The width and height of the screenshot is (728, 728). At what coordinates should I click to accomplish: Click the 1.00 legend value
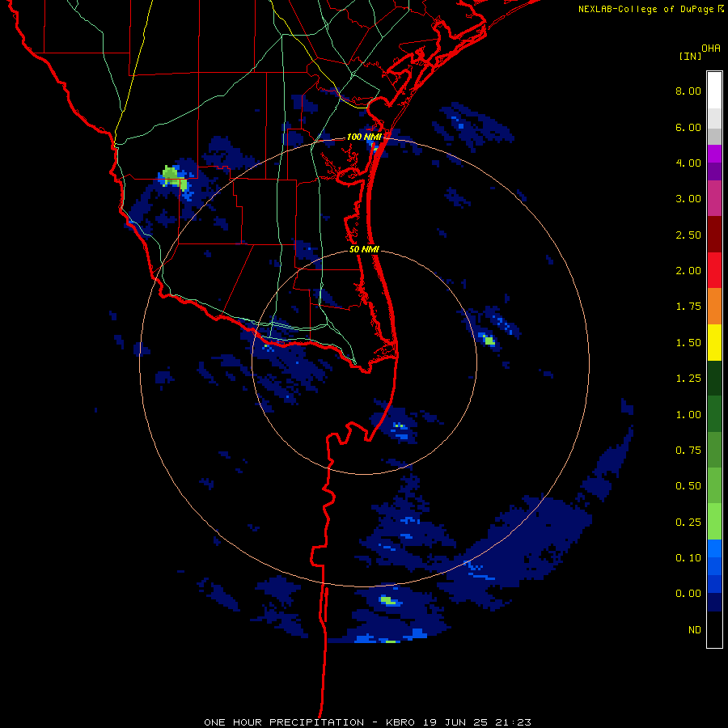pyautogui.click(x=688, y=415)
